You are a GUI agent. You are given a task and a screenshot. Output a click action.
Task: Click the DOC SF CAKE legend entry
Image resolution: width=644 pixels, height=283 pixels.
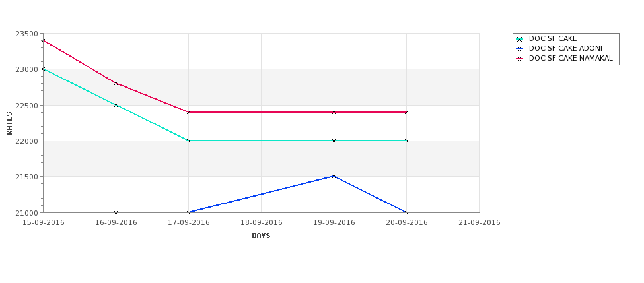552,38
